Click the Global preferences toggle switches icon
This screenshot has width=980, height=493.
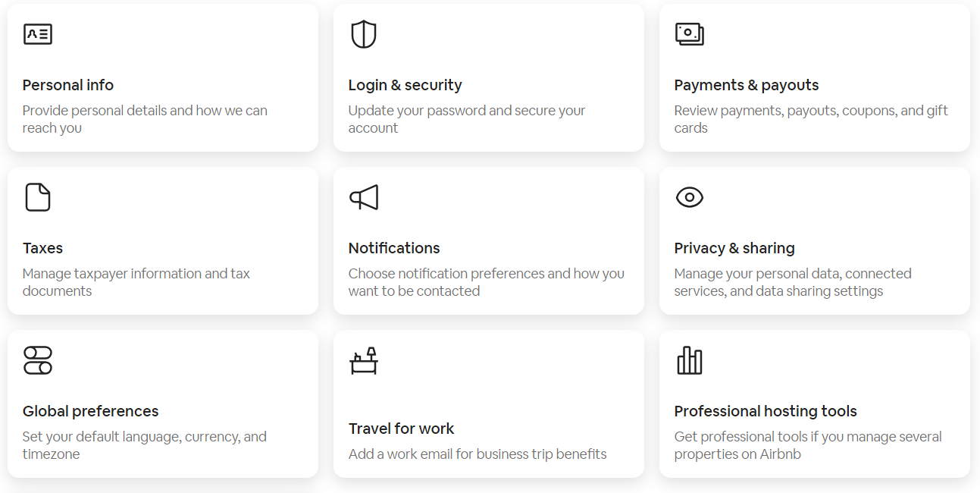tap(38, 360)
